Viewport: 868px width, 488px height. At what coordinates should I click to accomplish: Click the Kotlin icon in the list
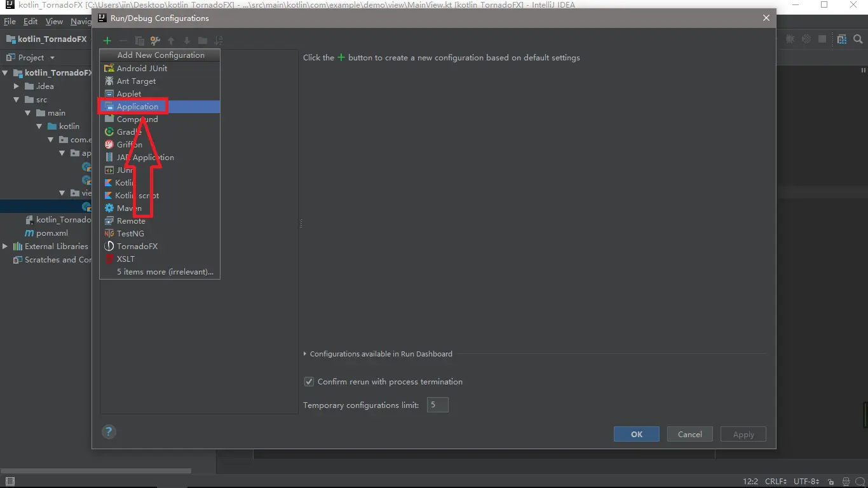click(109, 182)
